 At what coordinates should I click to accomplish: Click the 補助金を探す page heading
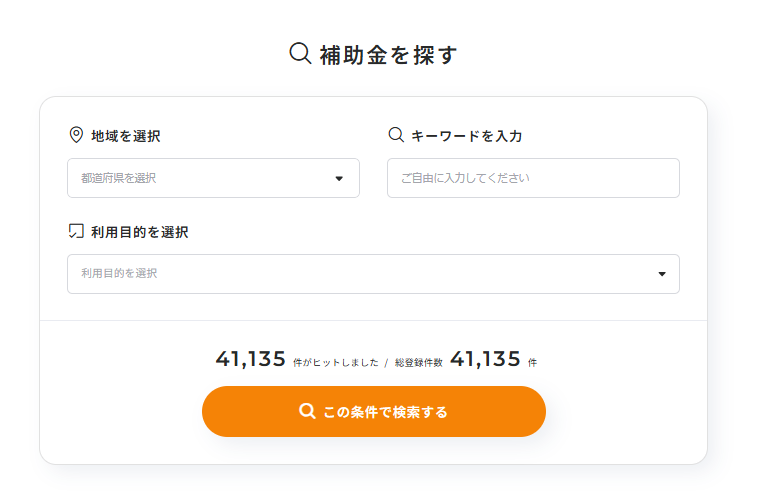pos(388,55)
